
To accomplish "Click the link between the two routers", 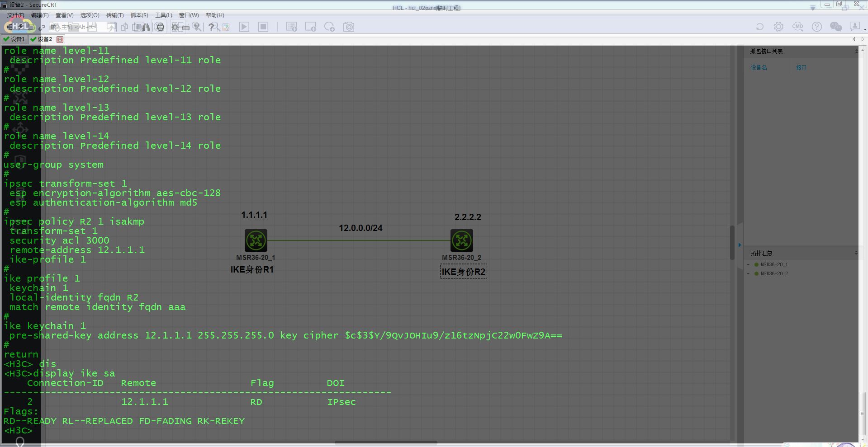I will (x=359, y=240).
